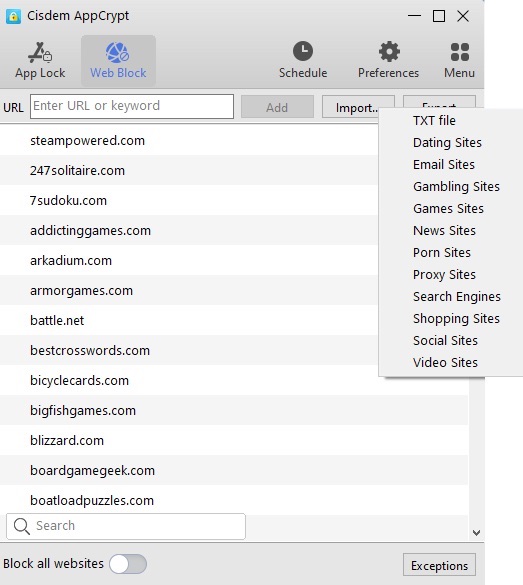523x585 pixels.
Task: Close the Cisdem AppCrypt window
Action: pos(463,16)
